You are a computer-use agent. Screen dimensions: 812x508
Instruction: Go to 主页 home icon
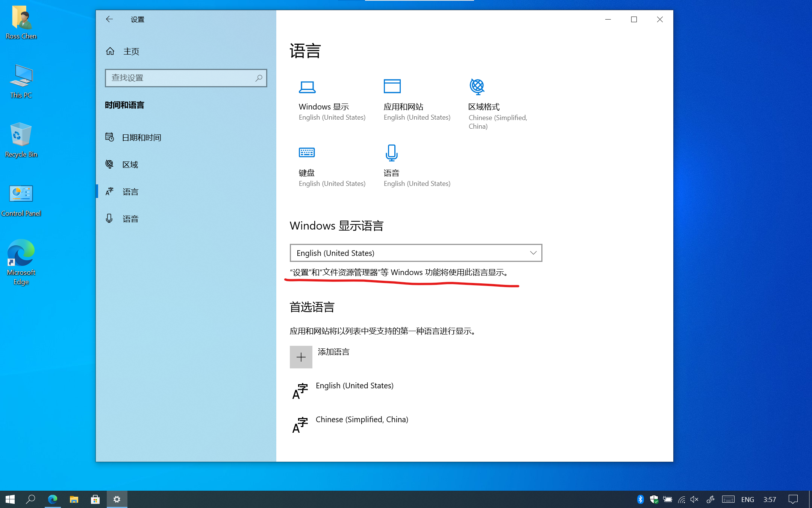[110, 51]
